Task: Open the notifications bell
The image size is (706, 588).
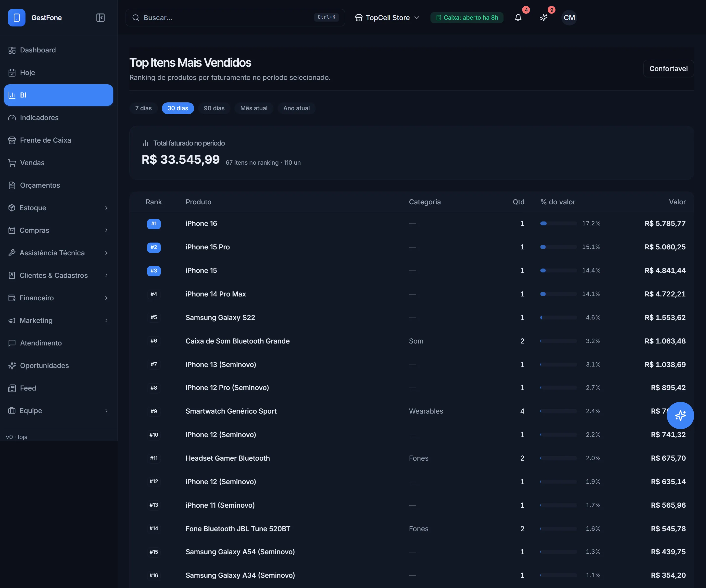Action: (518, 17)
